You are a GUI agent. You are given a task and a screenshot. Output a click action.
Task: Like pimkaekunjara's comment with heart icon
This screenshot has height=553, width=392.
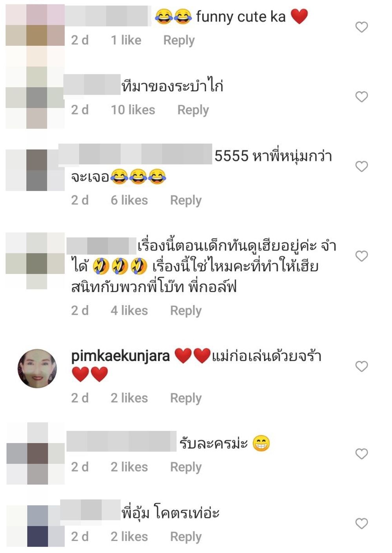pos(361,366)
